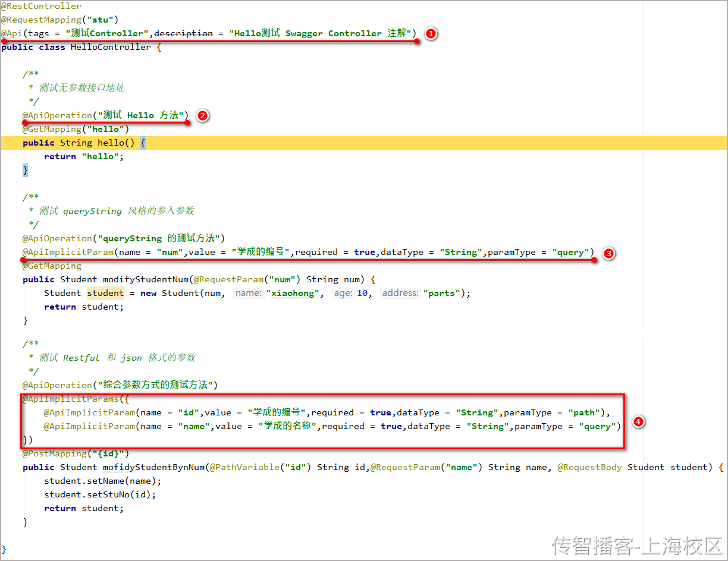
Task: Click the @RequestParam("num") annotation
Action: [x=247, y=279]
